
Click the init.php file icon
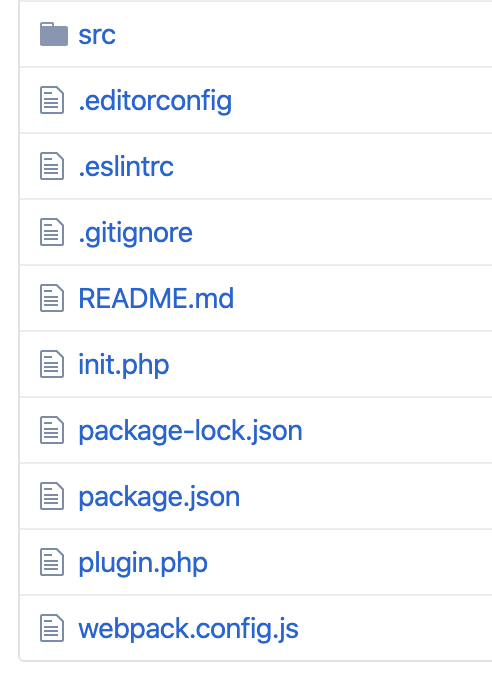[x=52, y=364]
